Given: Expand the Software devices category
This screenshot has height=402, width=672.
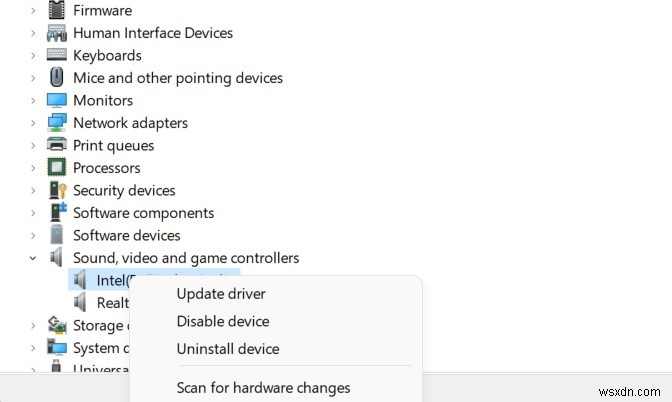Looking at the screenshot, I should point(33,235).
